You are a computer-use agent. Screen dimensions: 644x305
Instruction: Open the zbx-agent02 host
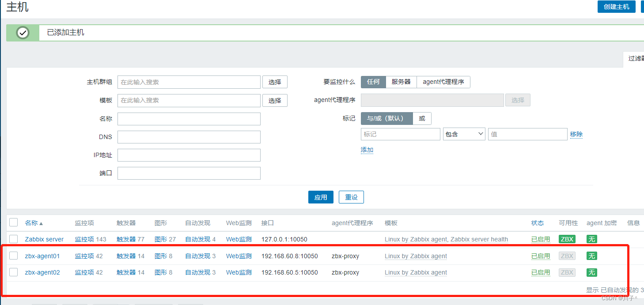[x=42, y=272]
